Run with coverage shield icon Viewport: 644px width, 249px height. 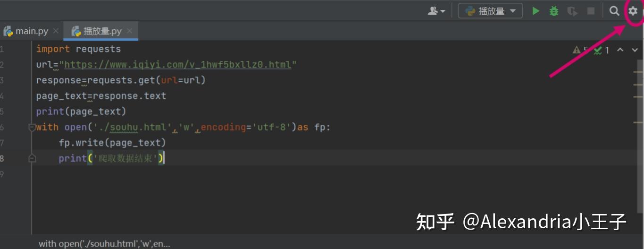pos(572,11)
